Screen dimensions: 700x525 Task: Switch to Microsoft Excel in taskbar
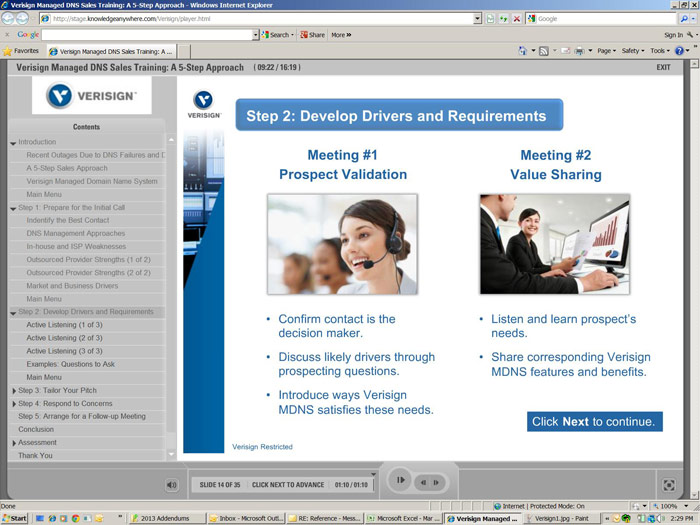(x=402, y=518)
